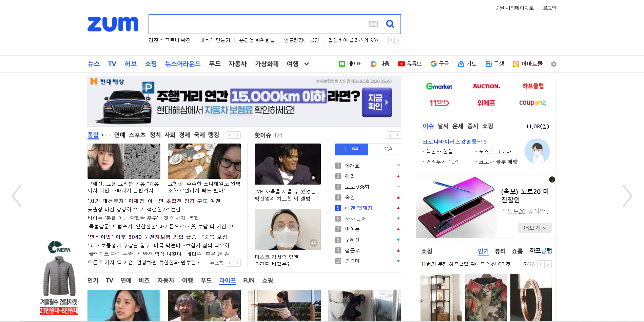This screenshot has width=644, height=322.
Task: Click the Gmarket logo
Action: 439,87
